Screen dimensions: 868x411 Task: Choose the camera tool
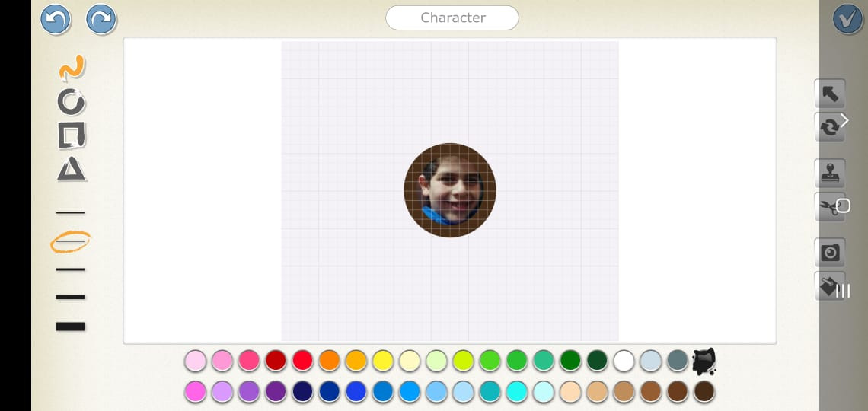830,253
